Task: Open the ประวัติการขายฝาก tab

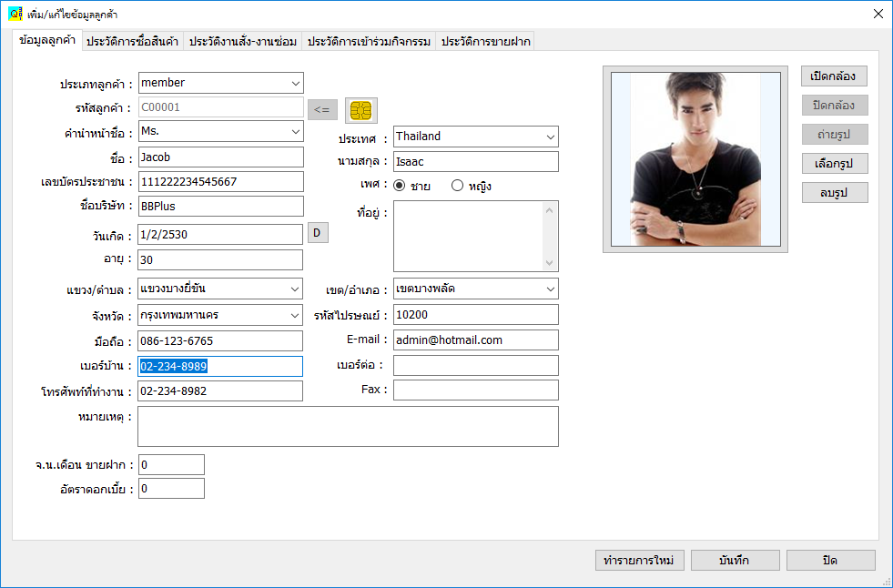Action: (485, 42)
